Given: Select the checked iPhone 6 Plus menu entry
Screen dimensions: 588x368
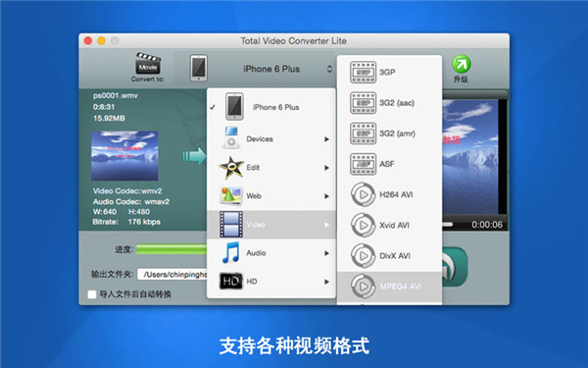Looking at the screenshot, I should click(x=271, y=107).
